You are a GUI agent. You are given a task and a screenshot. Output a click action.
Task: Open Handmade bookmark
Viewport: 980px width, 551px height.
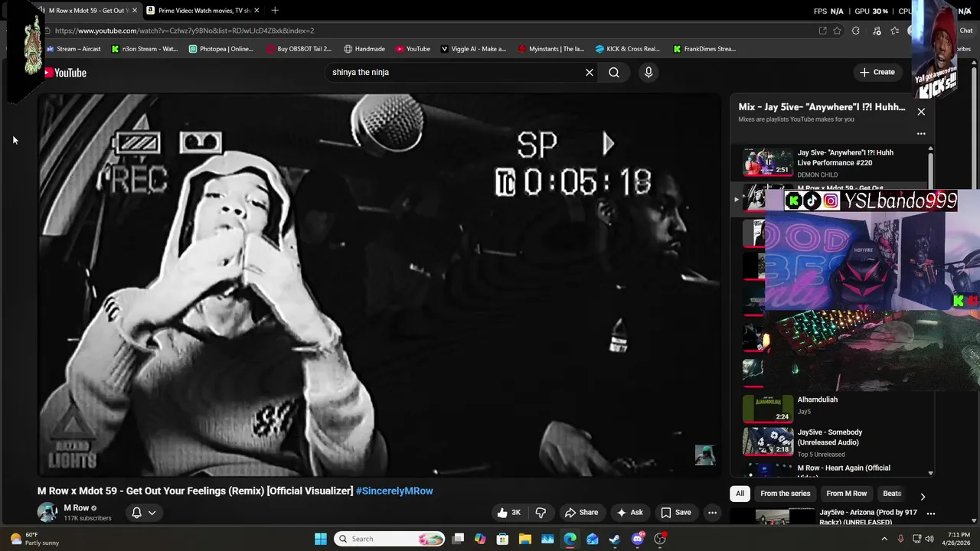[364, 49]
